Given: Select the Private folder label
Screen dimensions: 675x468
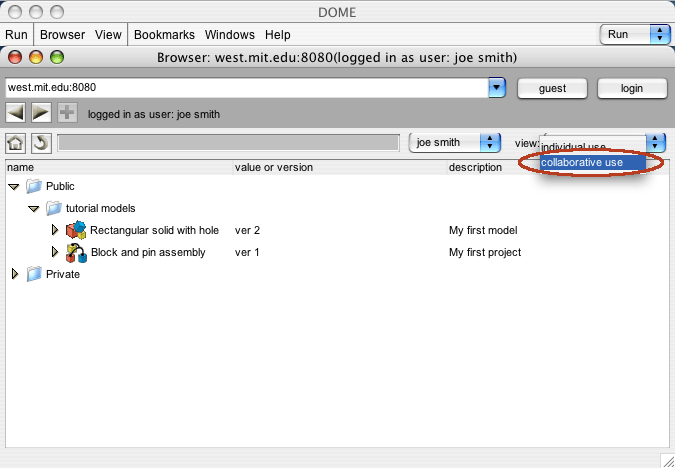Looking at the screenshot, I should click(63, 274).
